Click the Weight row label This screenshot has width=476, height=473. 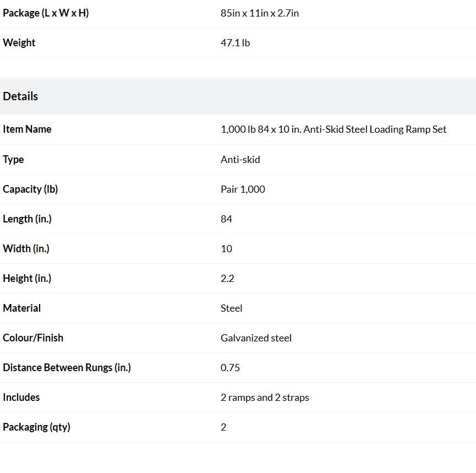tap(19, 43)
